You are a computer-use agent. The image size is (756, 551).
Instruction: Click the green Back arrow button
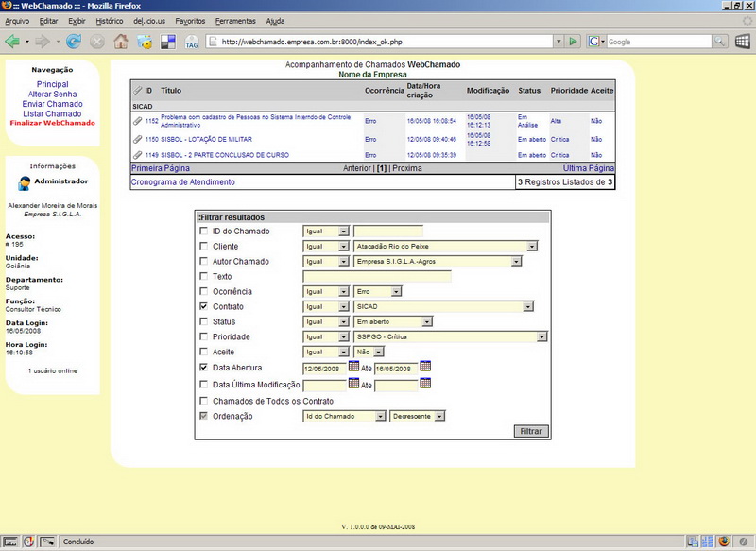coord(13,42)
